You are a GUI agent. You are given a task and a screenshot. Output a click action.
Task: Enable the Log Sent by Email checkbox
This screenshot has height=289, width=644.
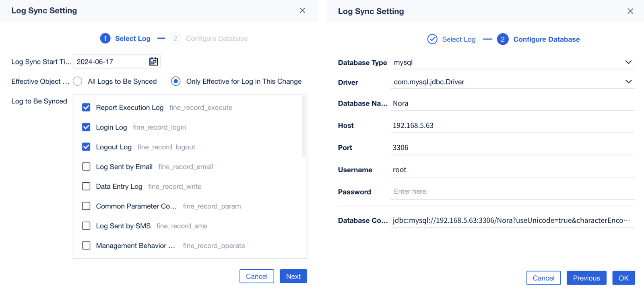(x=86, y=167)
